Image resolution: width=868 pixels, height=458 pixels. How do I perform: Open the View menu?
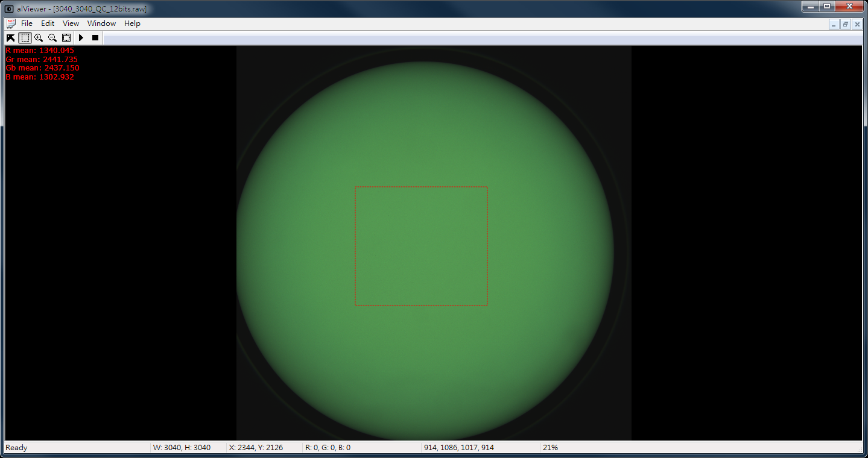point(71,24)
